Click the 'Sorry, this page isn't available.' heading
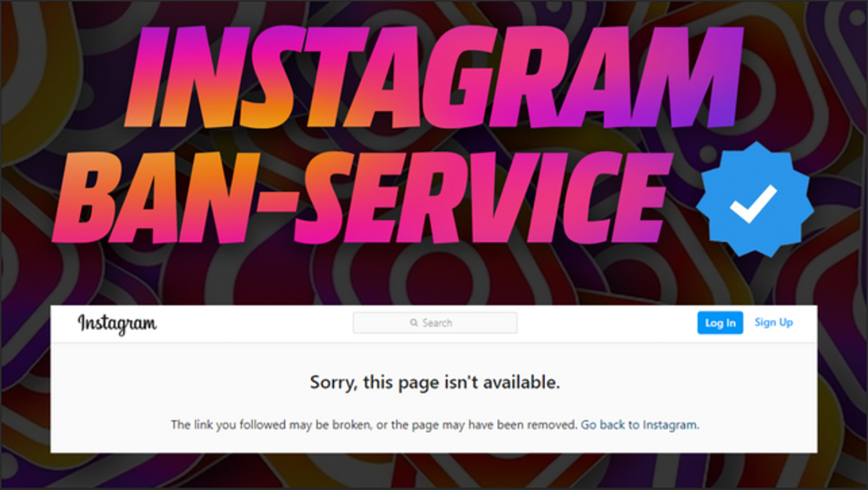 [x=435, y=382]
